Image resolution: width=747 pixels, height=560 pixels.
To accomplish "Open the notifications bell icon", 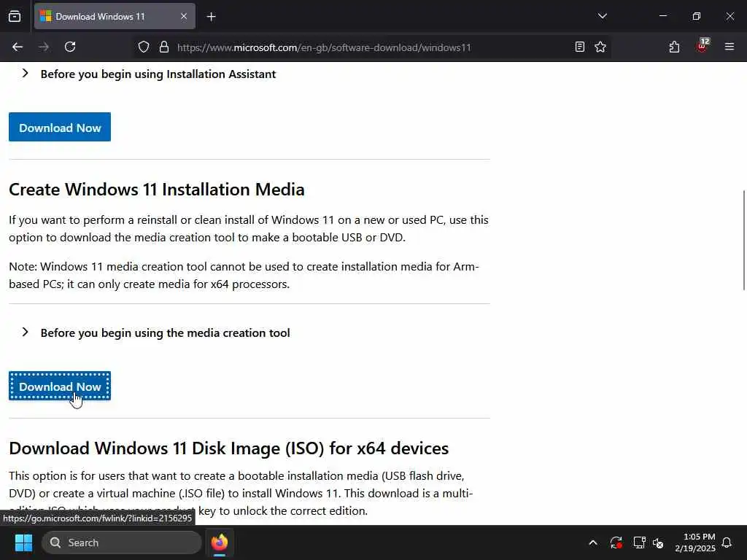I will coord(727,542).
